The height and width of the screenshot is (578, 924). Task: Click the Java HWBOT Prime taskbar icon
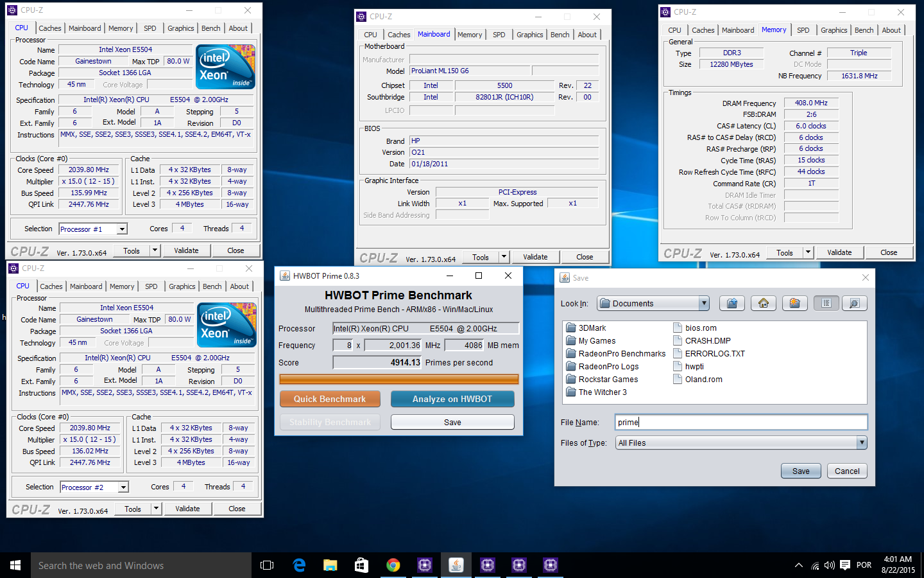coord(456,565)
